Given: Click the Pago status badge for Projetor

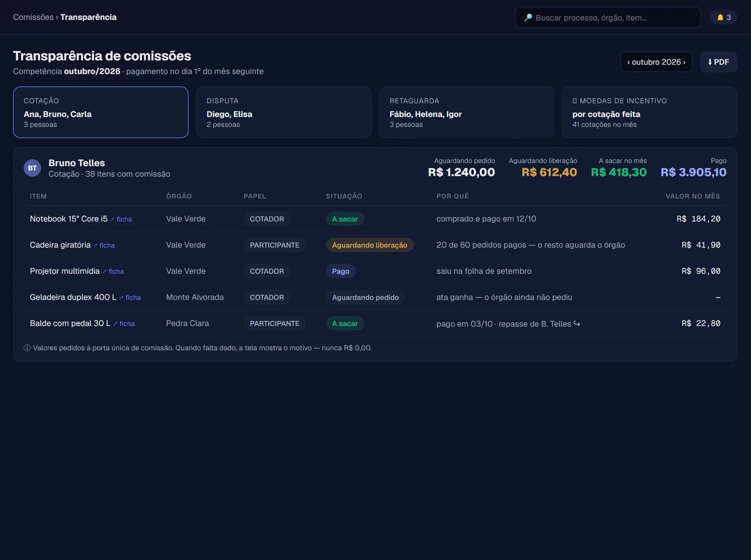Looking at the screenshot, I should click(x=340, y=271).
